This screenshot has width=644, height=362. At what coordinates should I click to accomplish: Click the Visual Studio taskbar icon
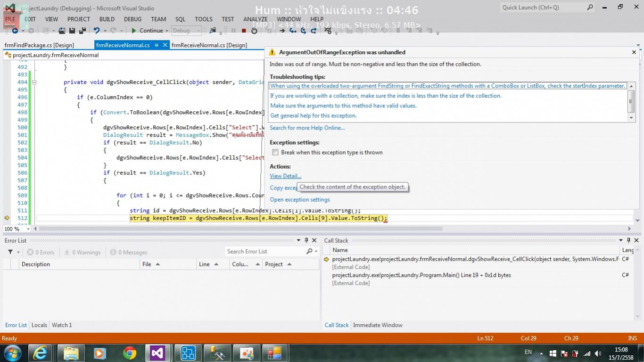(x=157, y=353)
